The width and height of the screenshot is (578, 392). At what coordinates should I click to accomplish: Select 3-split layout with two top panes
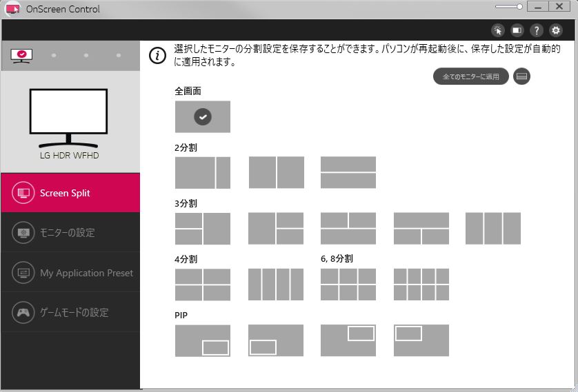[x=348, y=228]
